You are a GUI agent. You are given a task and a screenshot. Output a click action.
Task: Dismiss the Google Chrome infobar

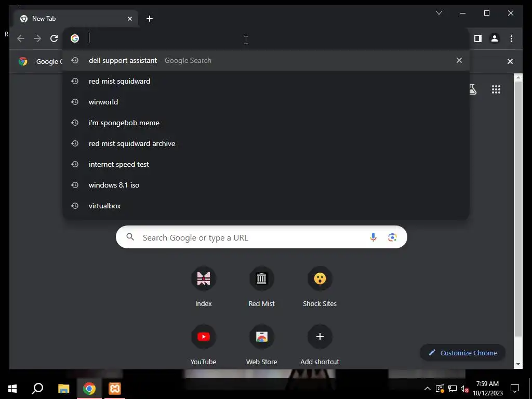click(510, 61)
